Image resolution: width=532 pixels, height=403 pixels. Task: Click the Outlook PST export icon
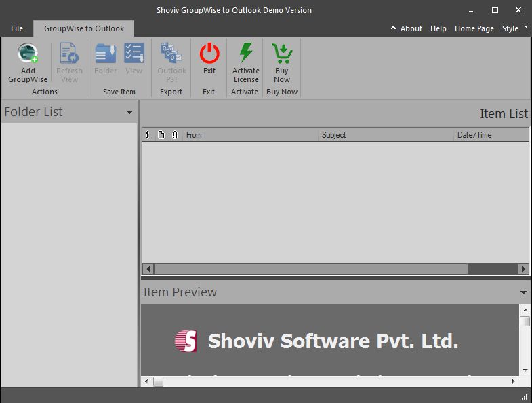pyautogui.click(x=171, y=54)
